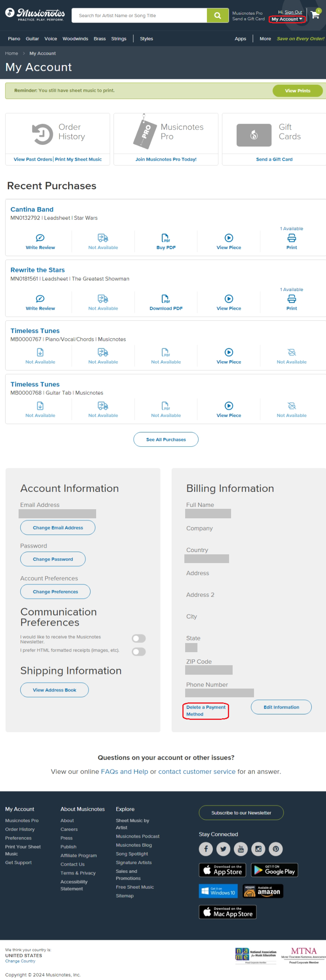Screen dimensions: 326x980
Task: View Piece for Timeless Tunes Guitar Tab
Action: click(x=229, y=409)
